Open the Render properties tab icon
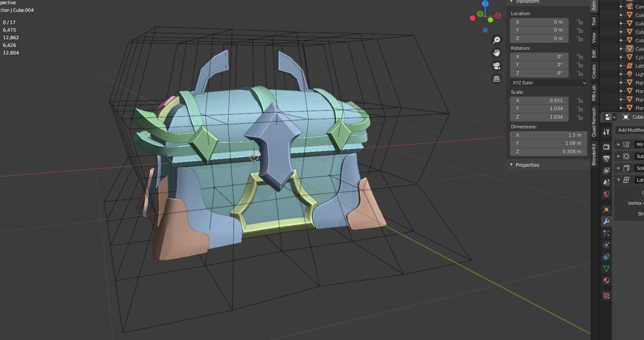 606,147
